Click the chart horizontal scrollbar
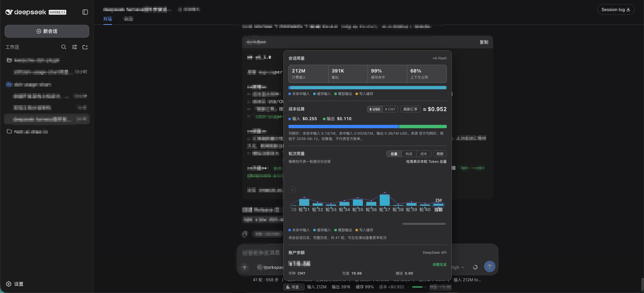Viewport: 644px width, 293px height. [424, 224]
